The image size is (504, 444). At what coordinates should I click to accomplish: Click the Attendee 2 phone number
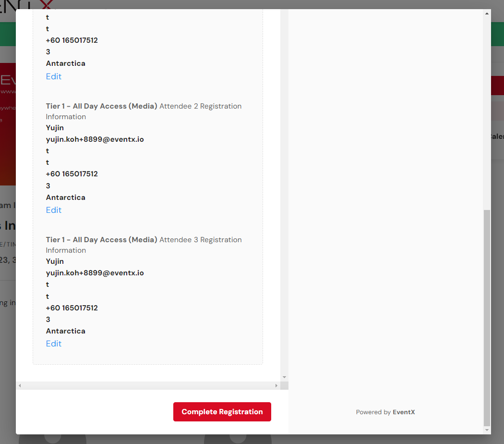click(x=72, y=174)
